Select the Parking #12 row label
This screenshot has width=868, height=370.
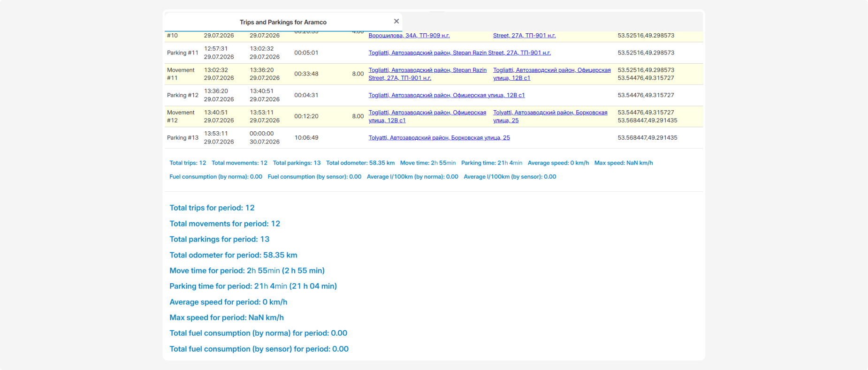point(183,95)
